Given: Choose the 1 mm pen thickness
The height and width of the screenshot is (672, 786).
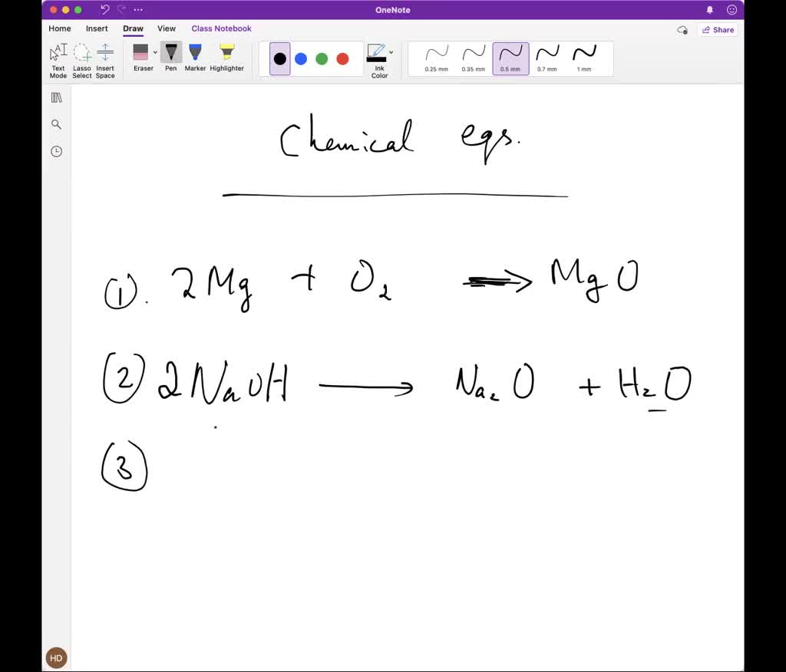Looking at the screenshot, I should pos(585,58).
